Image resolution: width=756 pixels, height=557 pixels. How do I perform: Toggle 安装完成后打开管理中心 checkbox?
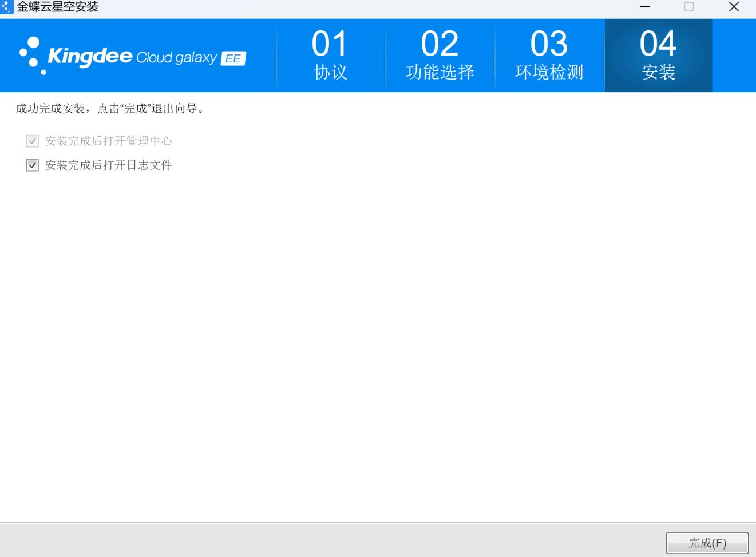(x=33, y=141)
